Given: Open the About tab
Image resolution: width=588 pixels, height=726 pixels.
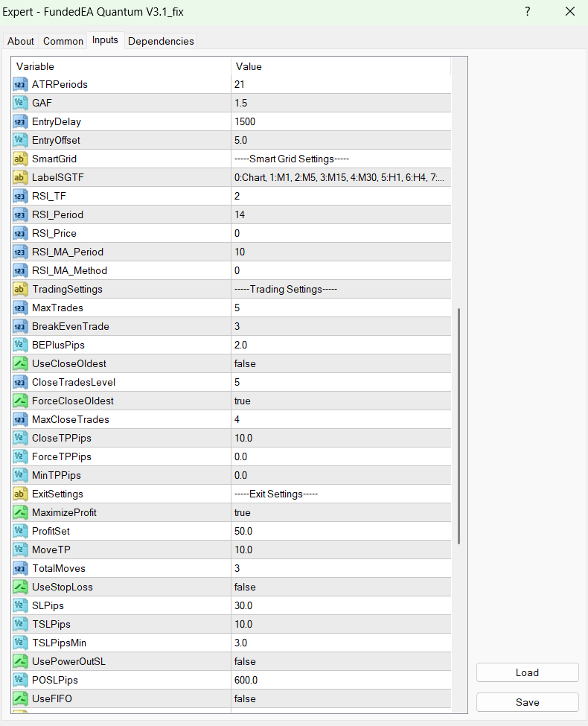Looking at the screenshot, I should (20, 41).
